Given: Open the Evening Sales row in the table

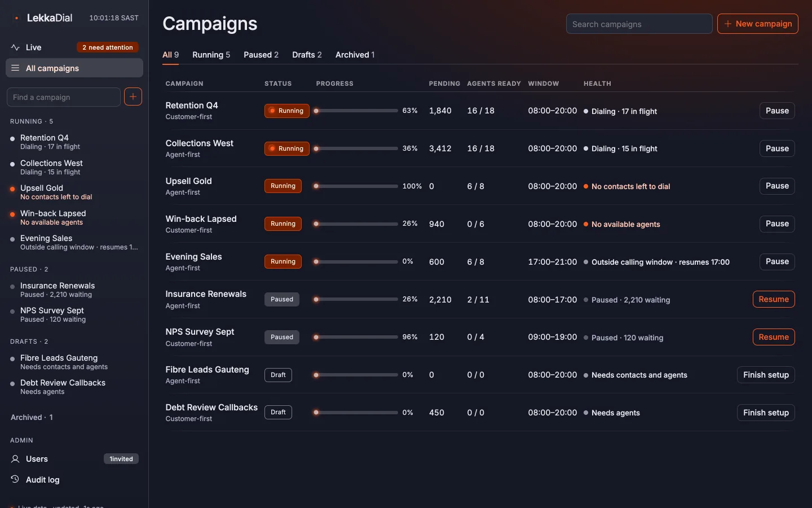Looking at the screenshot, I should 480,261.
